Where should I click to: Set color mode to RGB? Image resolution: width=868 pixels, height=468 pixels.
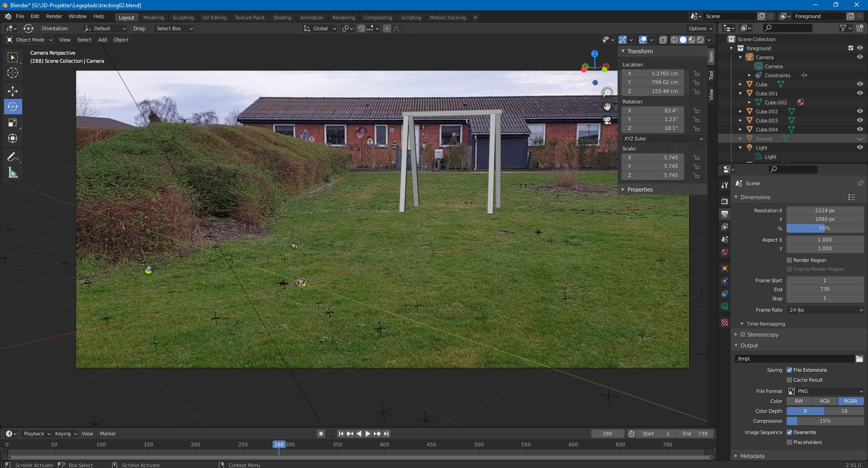(825, 401)
